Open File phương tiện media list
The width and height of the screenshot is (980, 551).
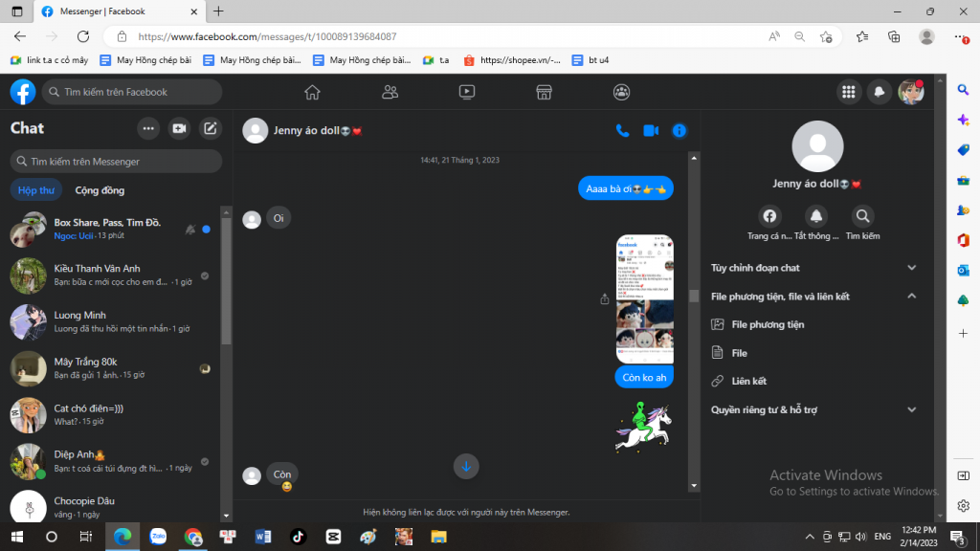(x=767, y=325)
